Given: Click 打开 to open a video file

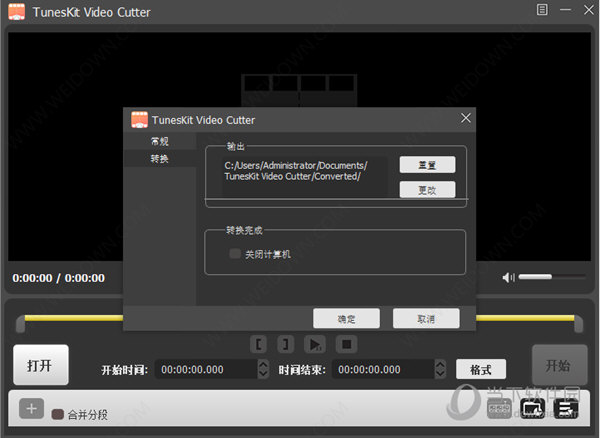Looking at the screenshot, I should 41,365.
